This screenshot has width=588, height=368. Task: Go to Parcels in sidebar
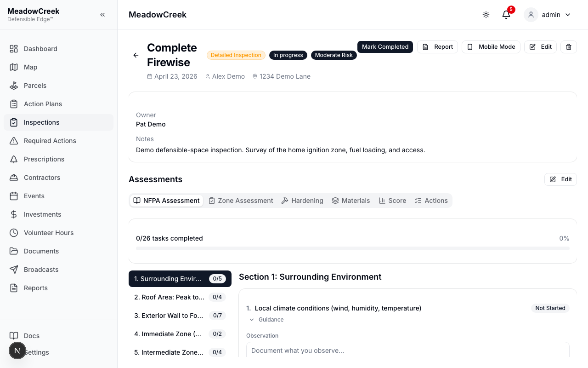pyautogui.click(x=58, y=86)
